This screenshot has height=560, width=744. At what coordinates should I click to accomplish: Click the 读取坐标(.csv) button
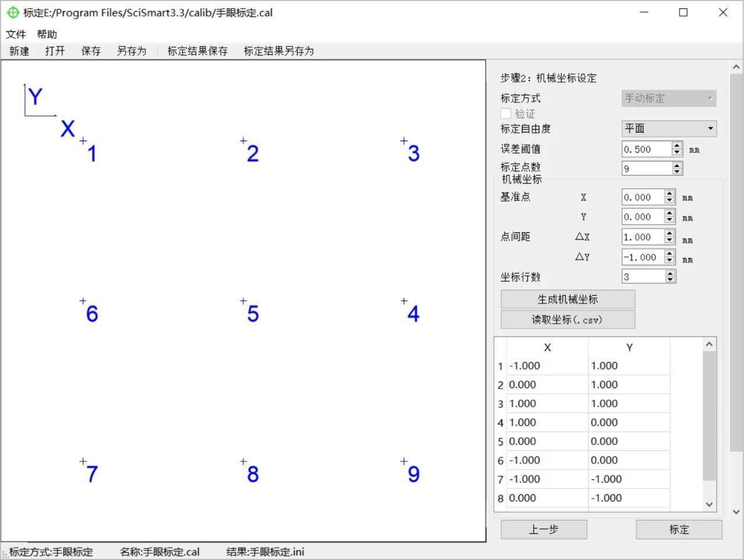coord(567,320)
